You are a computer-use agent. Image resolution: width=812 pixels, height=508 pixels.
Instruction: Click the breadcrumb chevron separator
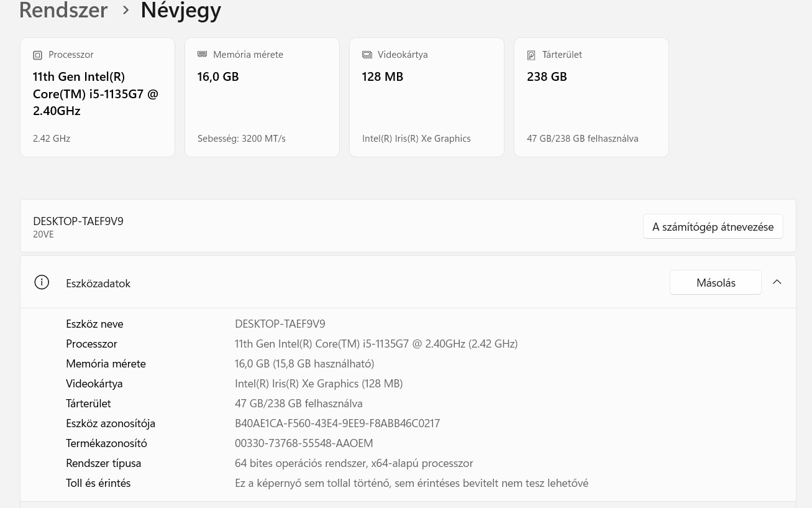[x=125, y=11]
